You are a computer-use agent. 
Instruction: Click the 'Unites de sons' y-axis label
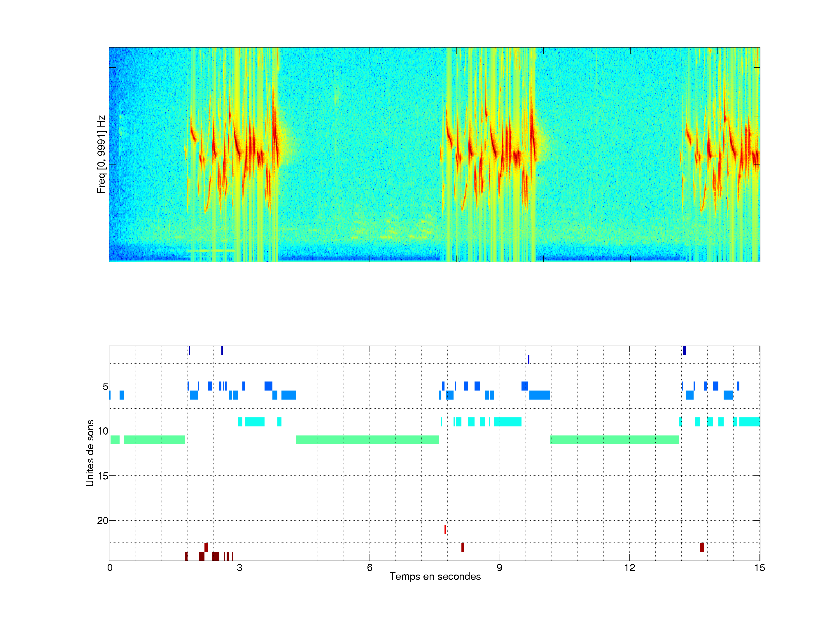[x=90, y=453]
